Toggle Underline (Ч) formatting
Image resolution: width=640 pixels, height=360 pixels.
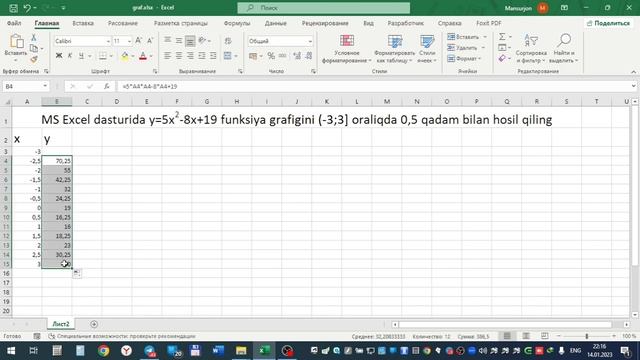point(81,56)
